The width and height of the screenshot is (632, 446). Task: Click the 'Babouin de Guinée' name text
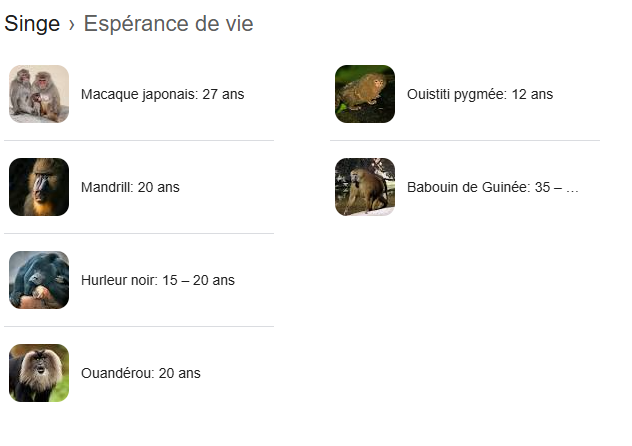(x=467, y=187)
